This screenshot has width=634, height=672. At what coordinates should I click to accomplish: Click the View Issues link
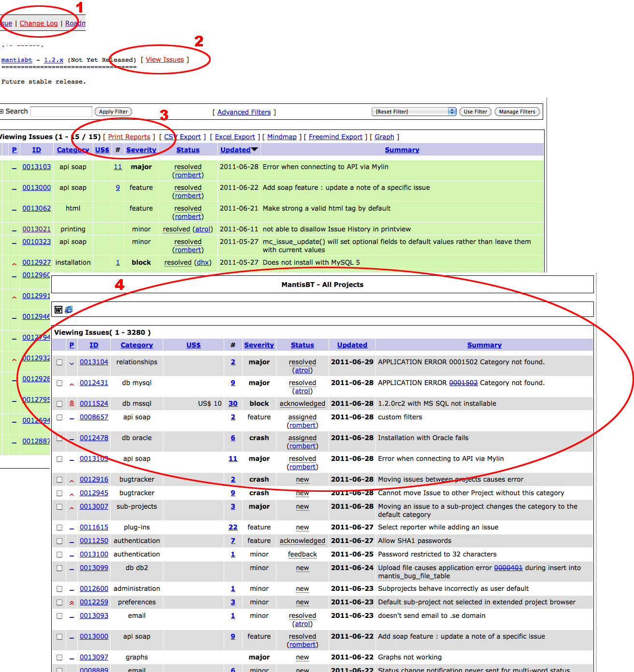tap(165, 59)
